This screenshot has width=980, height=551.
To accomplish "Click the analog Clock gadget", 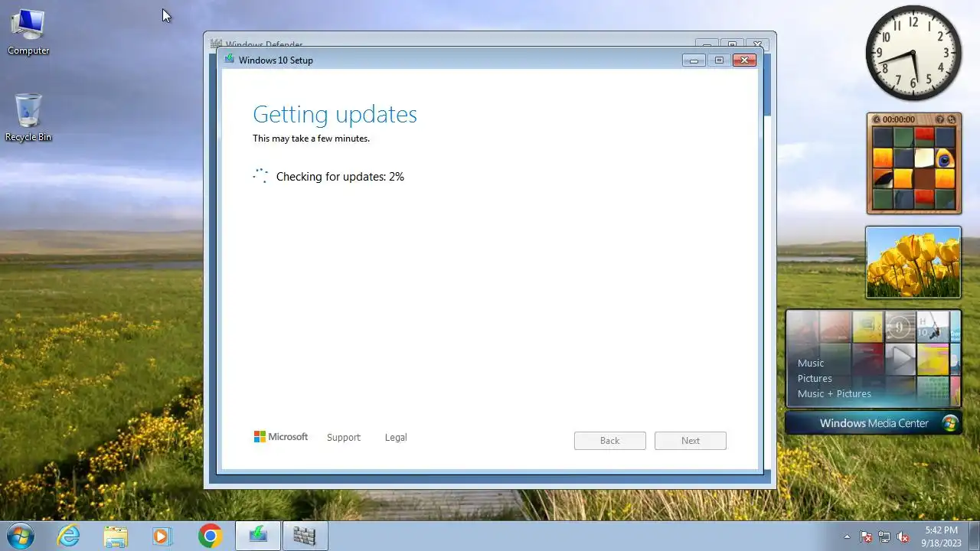I will point(913,53).
